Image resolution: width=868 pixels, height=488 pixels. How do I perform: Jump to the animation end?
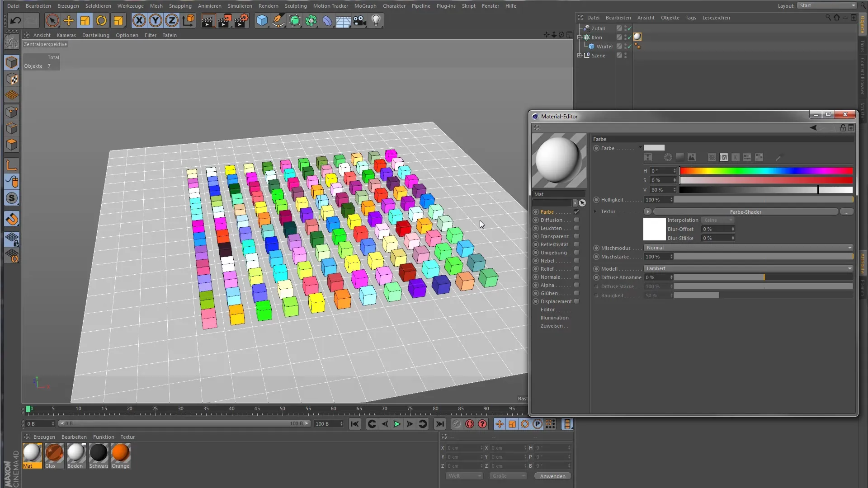coord(439,424)
